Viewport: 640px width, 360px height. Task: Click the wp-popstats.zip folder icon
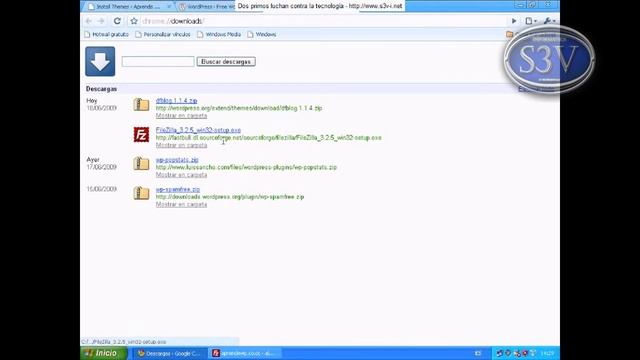[x=141, y=164]
